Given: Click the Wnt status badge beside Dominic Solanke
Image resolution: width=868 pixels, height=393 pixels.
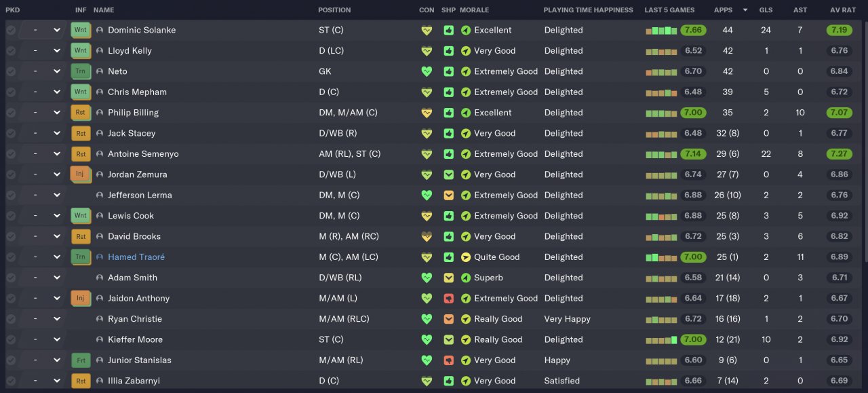Looking at the screenshot, I should click(81, 31).
